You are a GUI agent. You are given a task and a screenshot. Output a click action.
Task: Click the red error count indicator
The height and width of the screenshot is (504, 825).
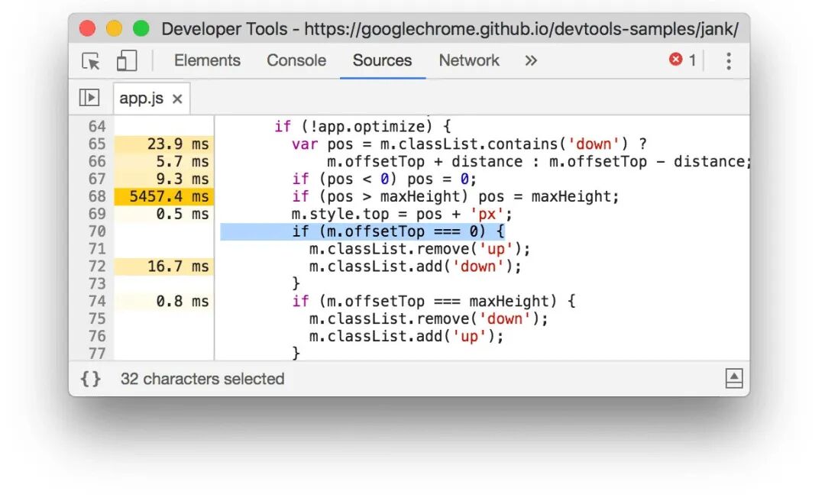[682, 60]
